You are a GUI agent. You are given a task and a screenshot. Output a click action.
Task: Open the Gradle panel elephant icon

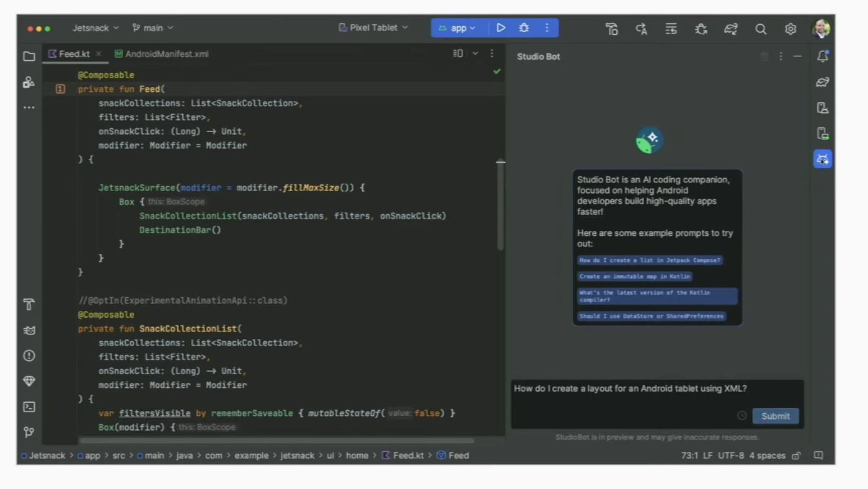coord(822,81)
